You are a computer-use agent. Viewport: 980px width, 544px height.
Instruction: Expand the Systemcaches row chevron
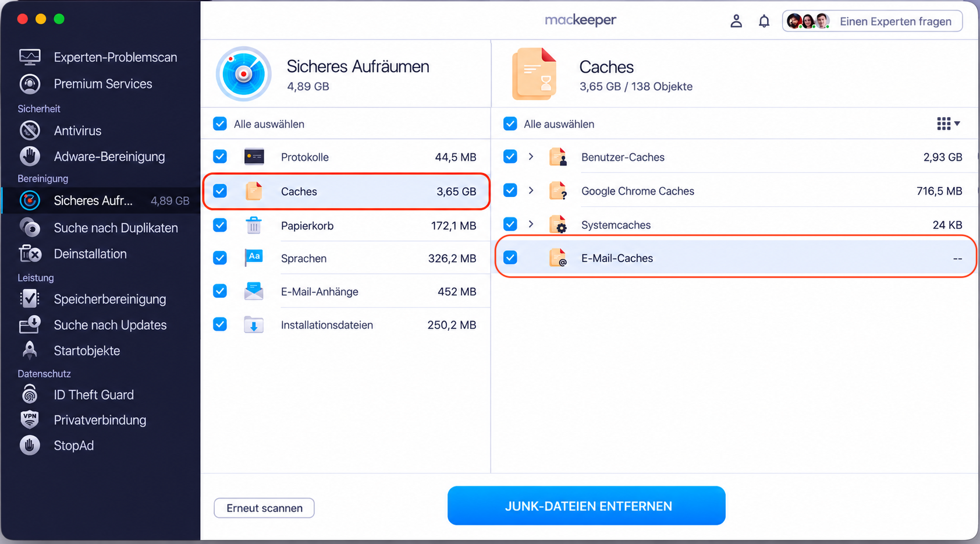pyautogui.click(x=531, y=224)
